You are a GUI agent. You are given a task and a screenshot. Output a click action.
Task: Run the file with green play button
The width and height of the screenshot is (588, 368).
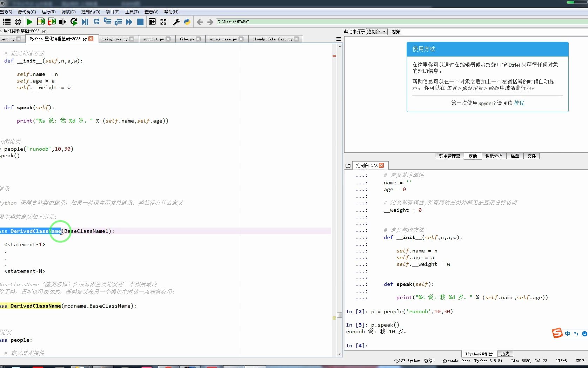[x=30, y=22]
